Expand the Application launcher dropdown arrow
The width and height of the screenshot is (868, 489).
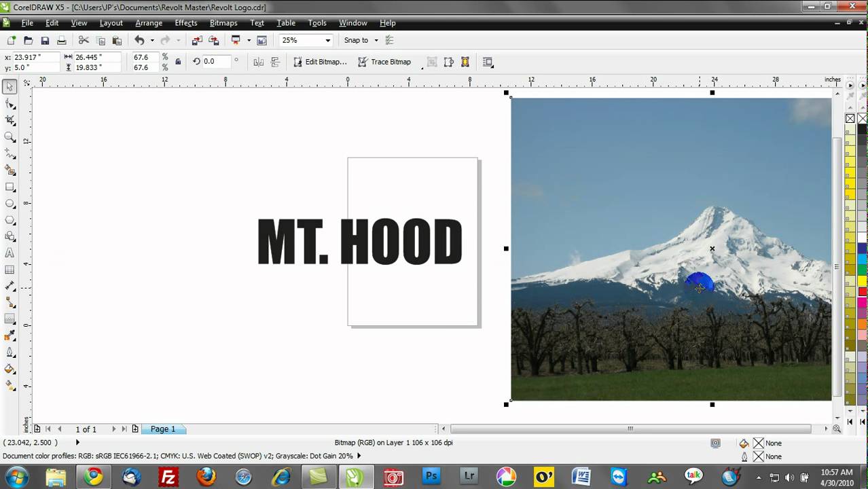[x=248, y=40]
